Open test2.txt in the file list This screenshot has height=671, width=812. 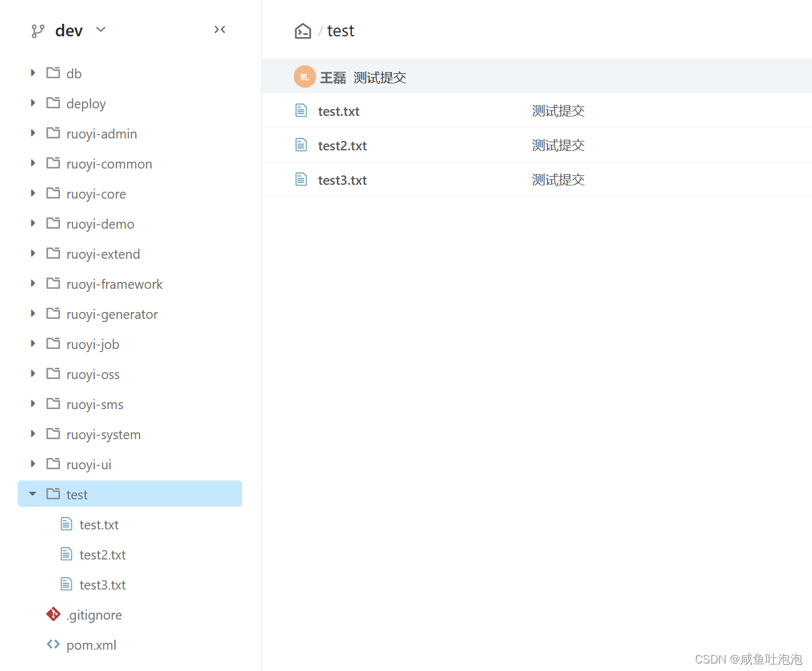(342, 146)
